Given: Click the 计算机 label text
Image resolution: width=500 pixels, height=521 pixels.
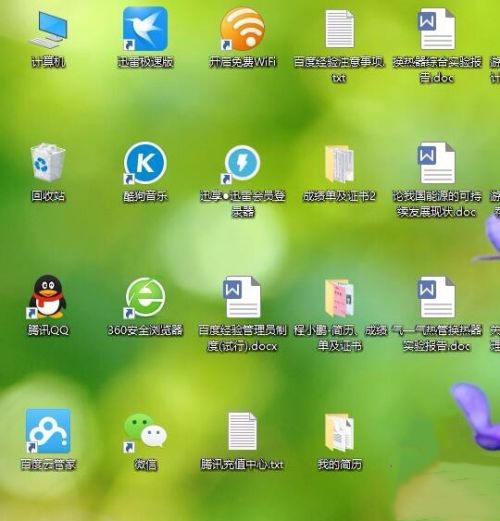Looking at the screenshot, I should pyautogui.click(x=48, y=62).
